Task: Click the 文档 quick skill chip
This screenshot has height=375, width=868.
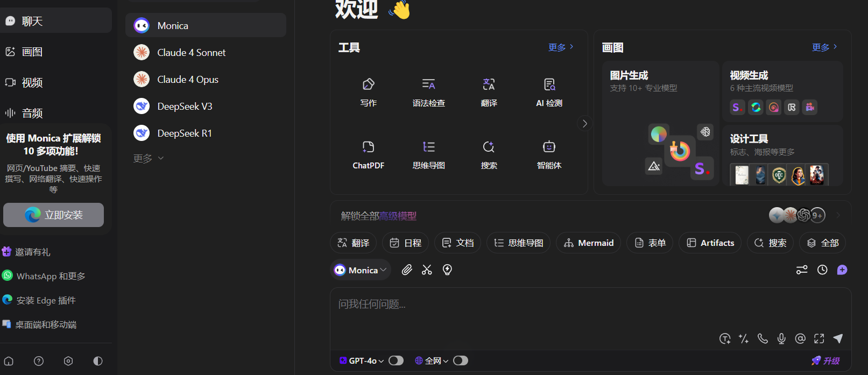Action: pos(457,243)
